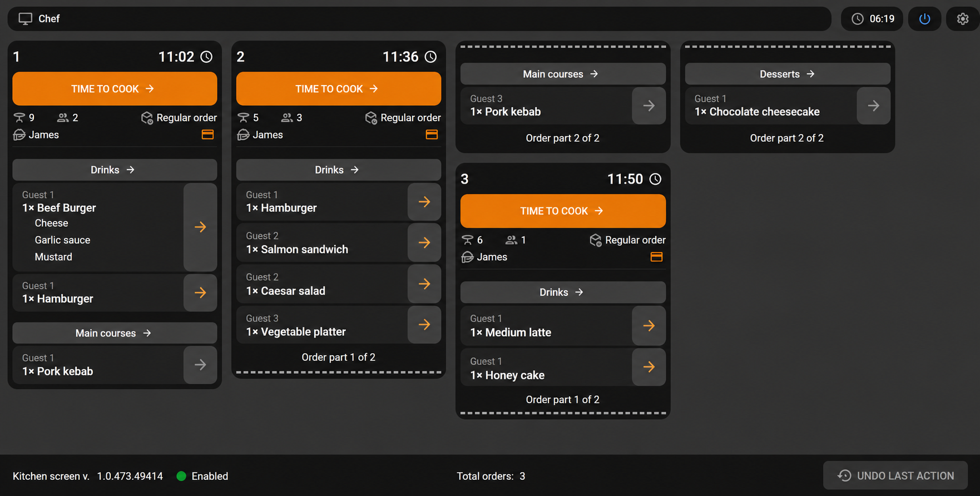Viewport: 980px width, 496px height.
Task: Click the Drinks header on order 2
Action: coord(339,170)
